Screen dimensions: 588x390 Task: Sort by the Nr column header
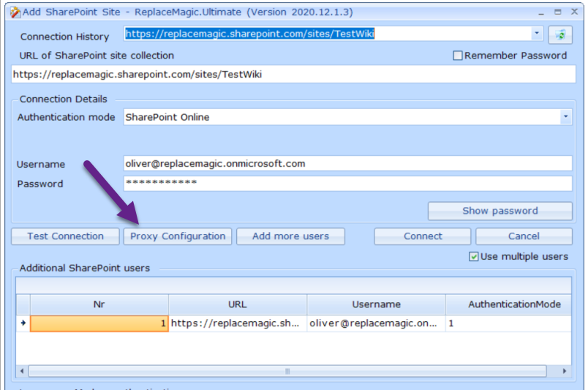[99, 304]
